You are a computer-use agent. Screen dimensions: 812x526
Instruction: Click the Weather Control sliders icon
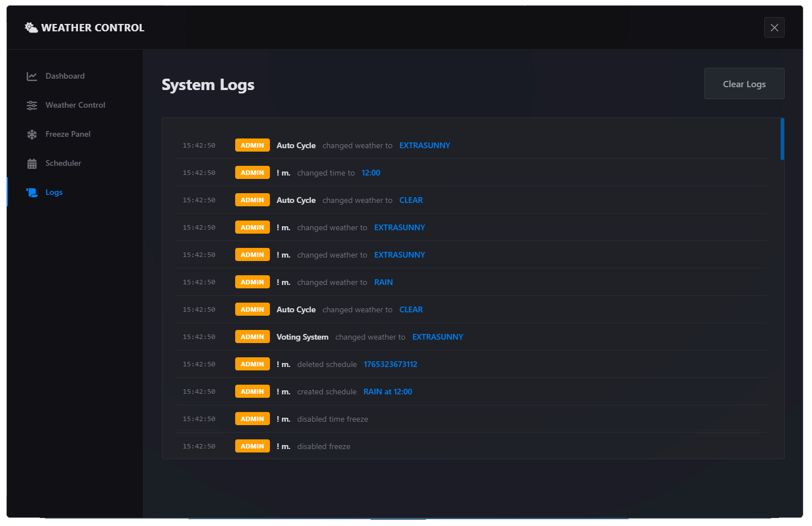coord(32,105)
